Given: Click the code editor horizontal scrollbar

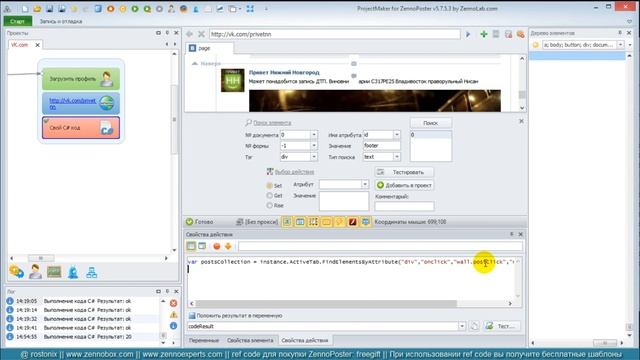Looking at the screenshot, I should tap(326, 303).
